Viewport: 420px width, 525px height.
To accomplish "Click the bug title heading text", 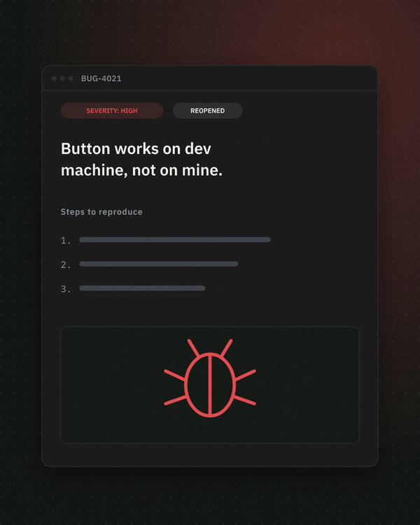I will (x=141, y=160).
